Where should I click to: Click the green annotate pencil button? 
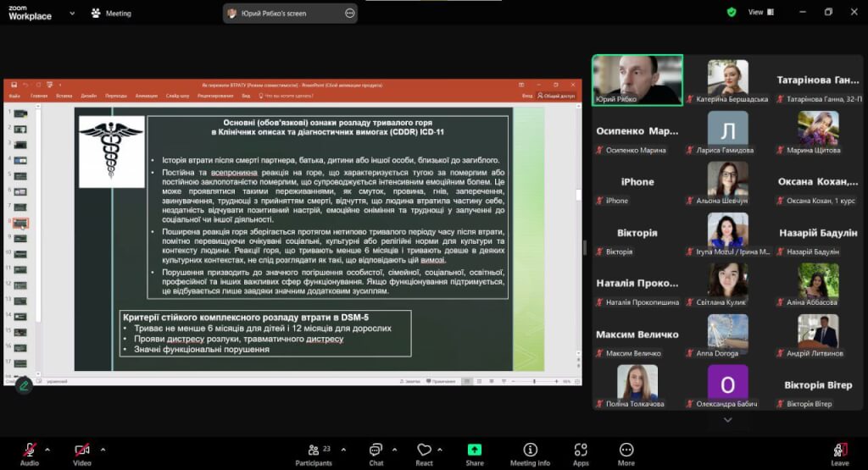pyautogui.click(x=24, y=385)
